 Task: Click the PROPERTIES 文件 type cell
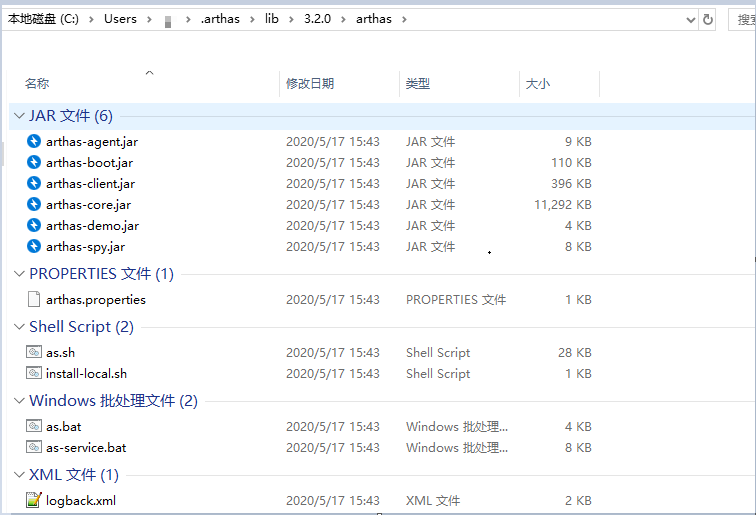click(x=456, y=299)
